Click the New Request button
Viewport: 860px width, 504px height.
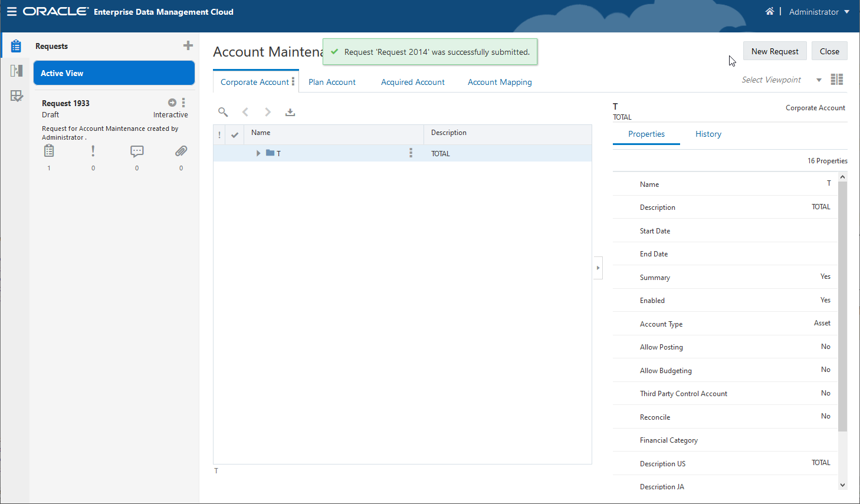click(774, 51)
